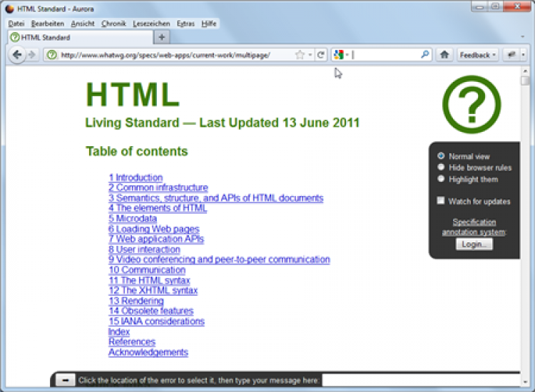Click the browser Back arrow button
The width and height of the screenshot is (535, 392).
[17, 55]
